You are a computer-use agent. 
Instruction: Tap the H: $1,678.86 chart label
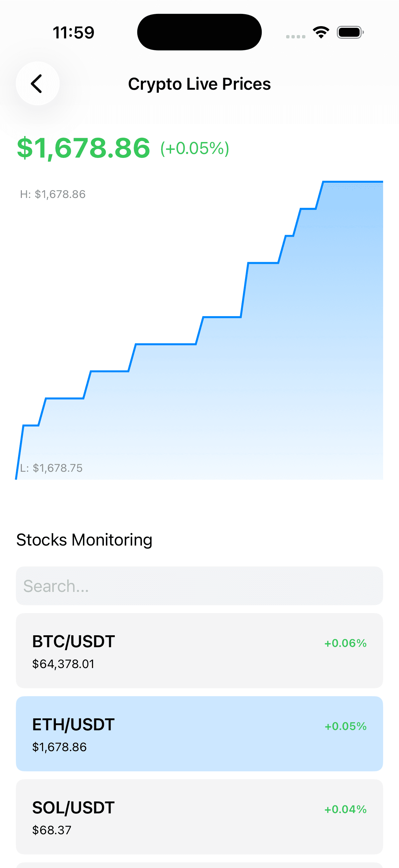53,194
